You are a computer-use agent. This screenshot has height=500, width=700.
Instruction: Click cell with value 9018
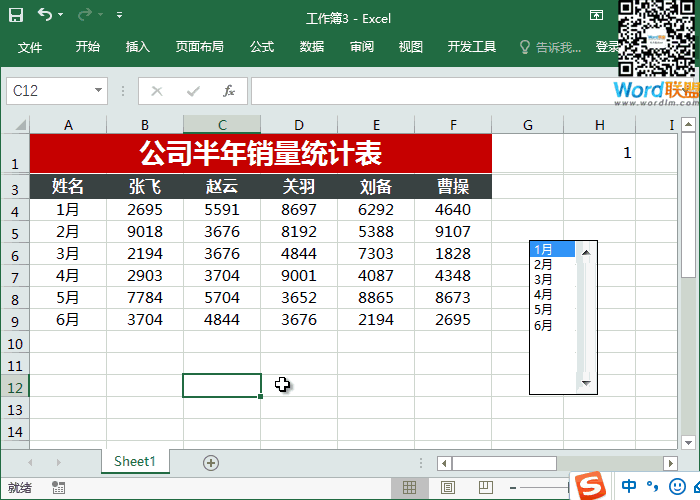[x=145, y=232]
